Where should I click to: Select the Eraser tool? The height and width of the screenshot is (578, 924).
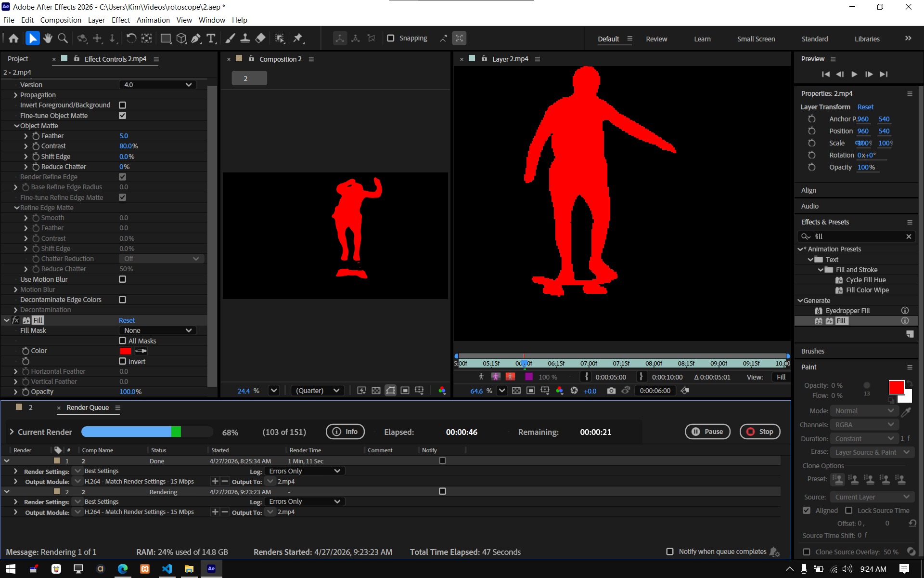click(260, 38)
